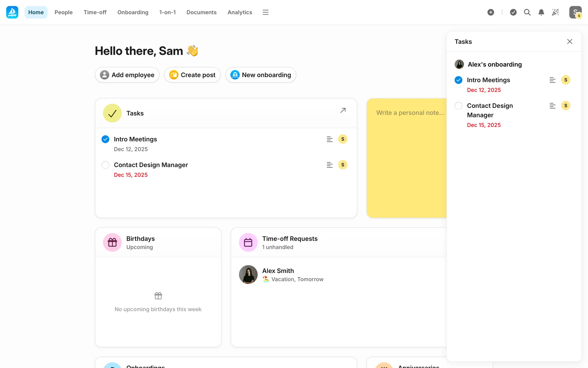Open Contact Design Manager details icon in Tasks card
This screenshot has width=588, height=368.
(330, 165)
